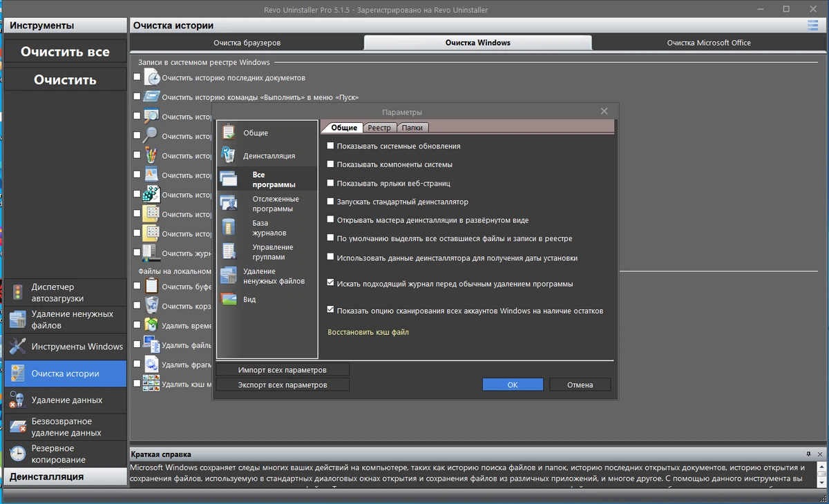Select Удаление ненужных файлов in Инструменты sidebar
Image resolution: width=829 pixels, height=504 pixels.
click(66, 320)
